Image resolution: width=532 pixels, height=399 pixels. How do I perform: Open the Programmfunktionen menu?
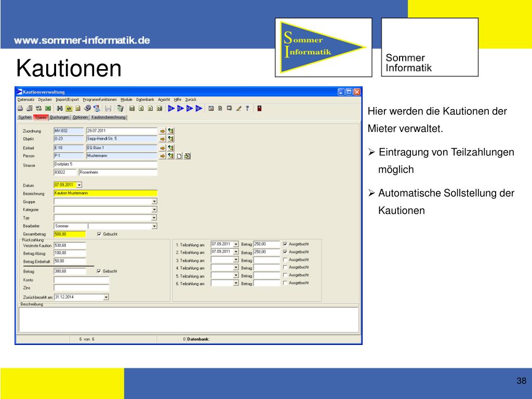(x=100, y=100)
